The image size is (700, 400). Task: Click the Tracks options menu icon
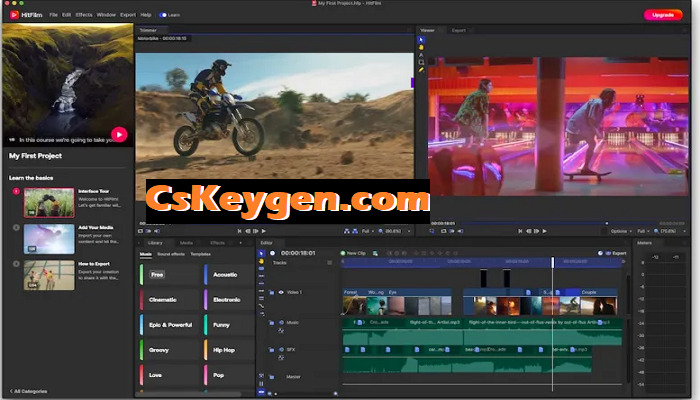point(329,263)
